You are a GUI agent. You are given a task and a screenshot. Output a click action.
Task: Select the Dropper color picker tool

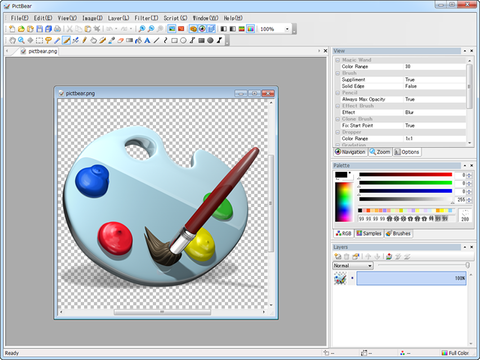[x=111, y=41]
